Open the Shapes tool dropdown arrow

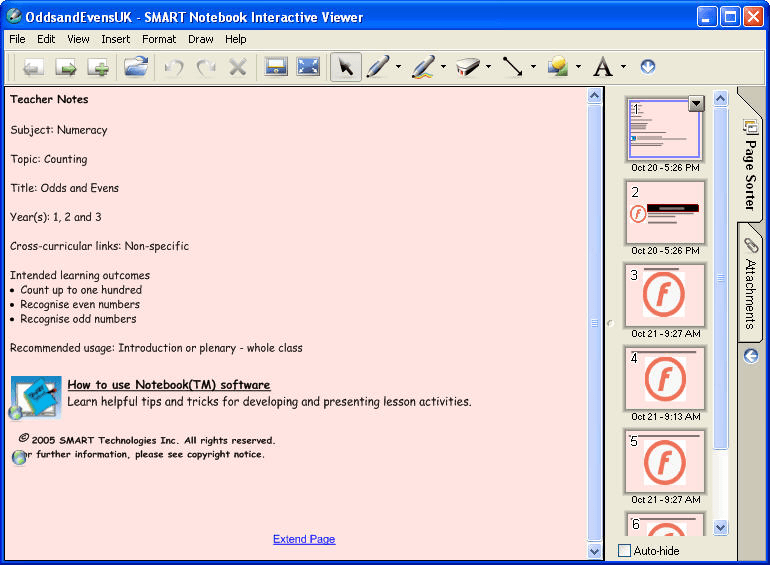point(578,68)
